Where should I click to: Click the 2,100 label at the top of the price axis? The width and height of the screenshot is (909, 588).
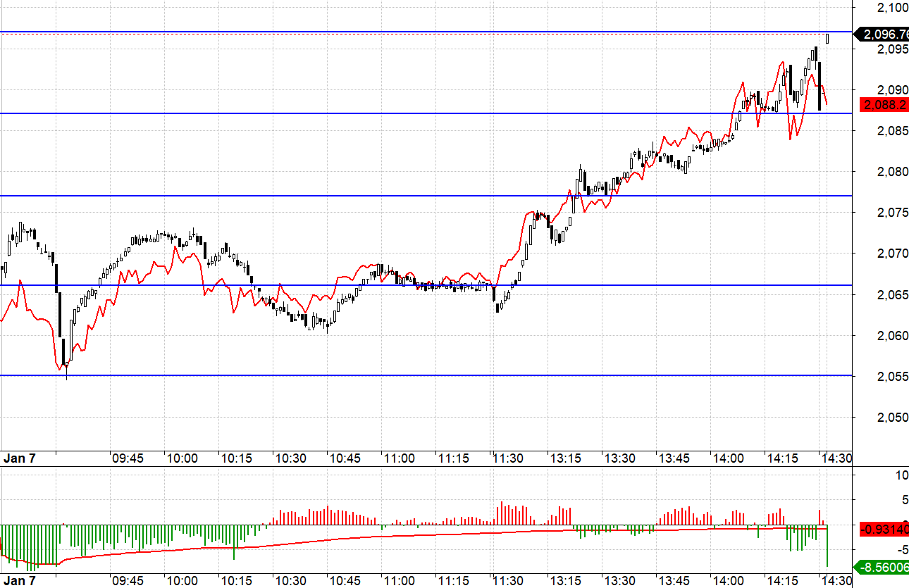(891, 8)
